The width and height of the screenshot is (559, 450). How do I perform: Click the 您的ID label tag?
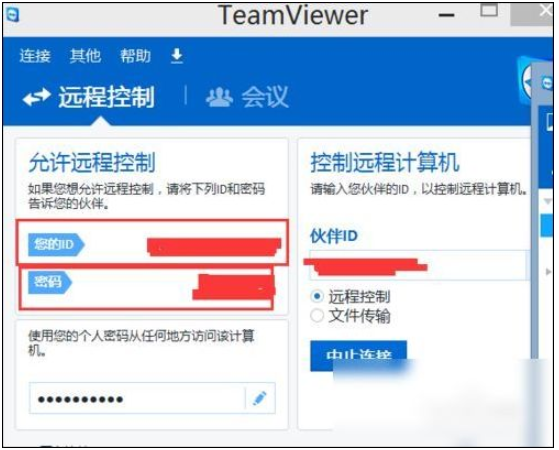56,245
